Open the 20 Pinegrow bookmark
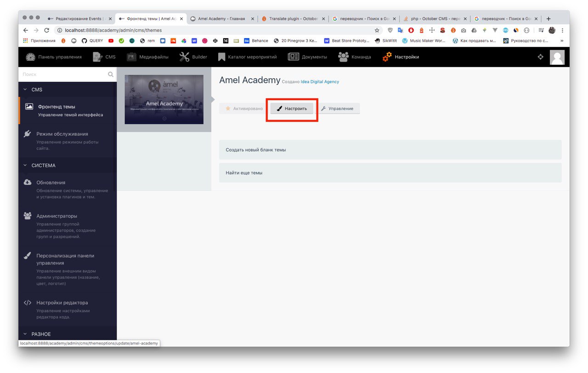The width and height of the screenshot is (588, 373). [295, 40]
